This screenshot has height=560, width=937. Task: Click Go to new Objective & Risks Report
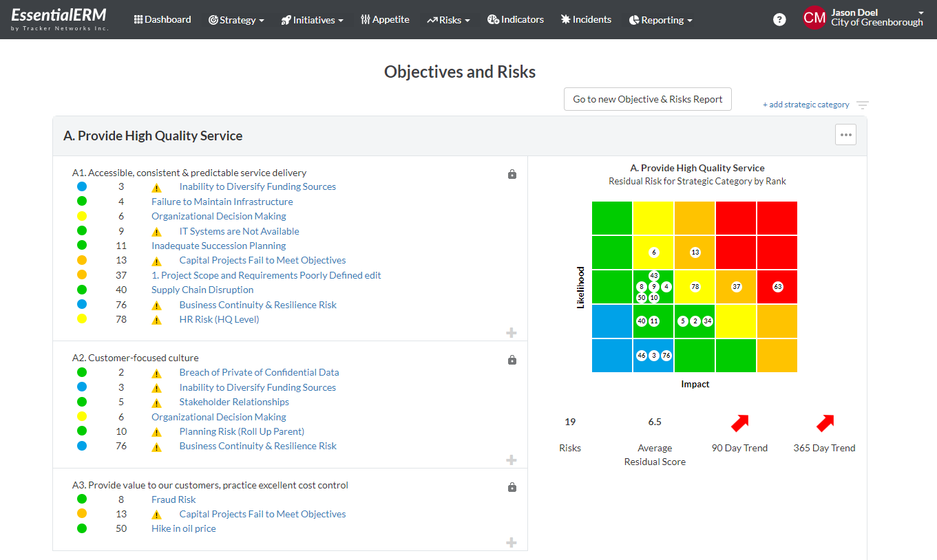pos(647,99)
